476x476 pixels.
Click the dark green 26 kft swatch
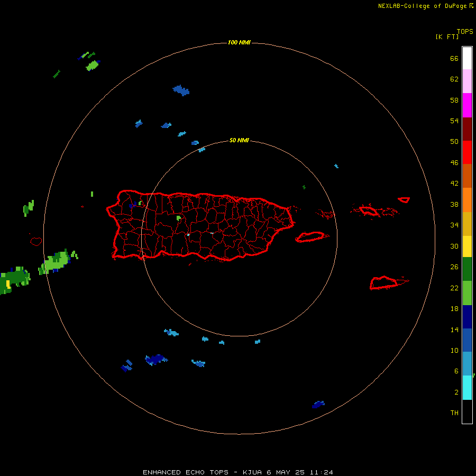(x=467, y=269)
